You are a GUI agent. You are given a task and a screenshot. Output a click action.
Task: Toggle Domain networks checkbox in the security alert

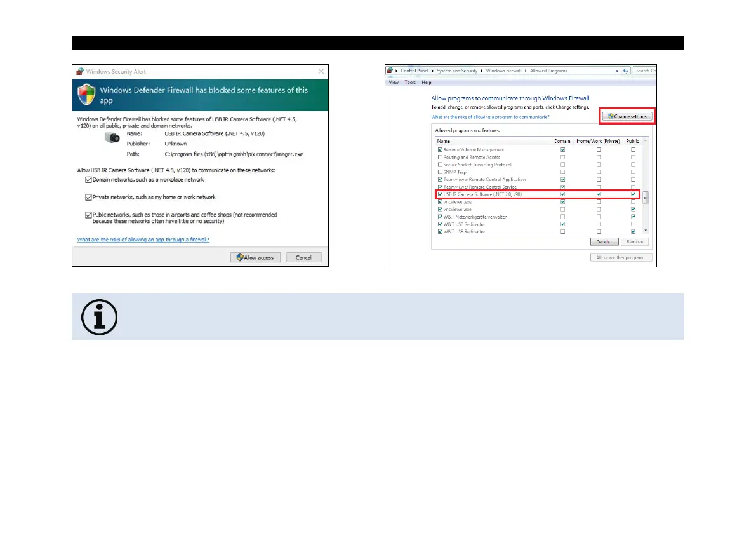click(88, 179)
